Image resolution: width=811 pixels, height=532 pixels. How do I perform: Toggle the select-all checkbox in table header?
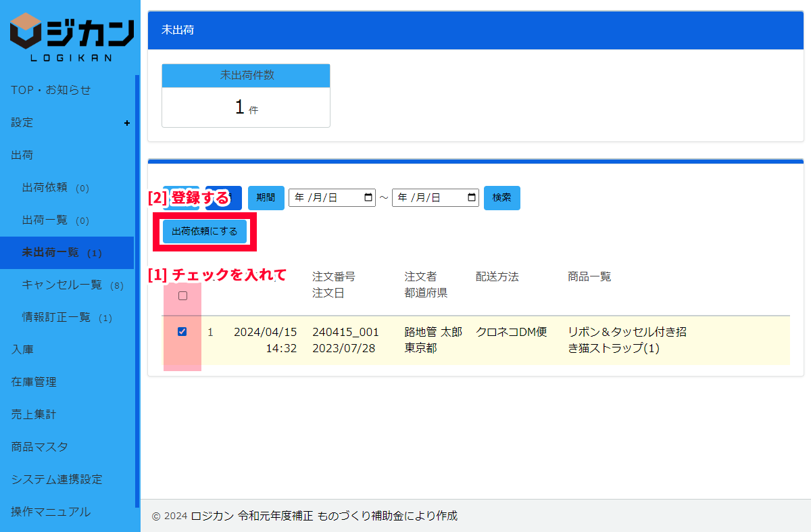182,296
